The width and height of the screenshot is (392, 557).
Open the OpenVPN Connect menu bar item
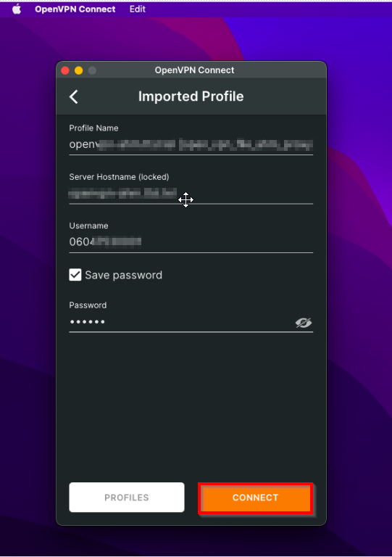(x=75, y=9)
